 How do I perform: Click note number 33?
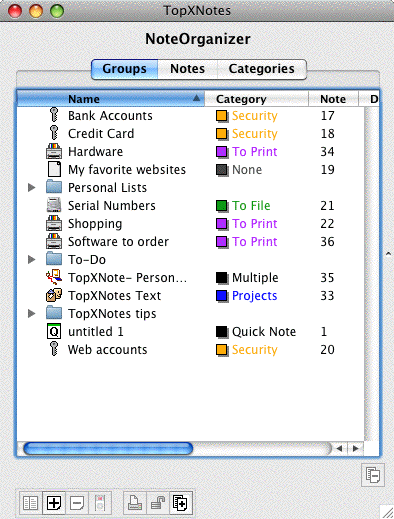[x=327, y=296]
